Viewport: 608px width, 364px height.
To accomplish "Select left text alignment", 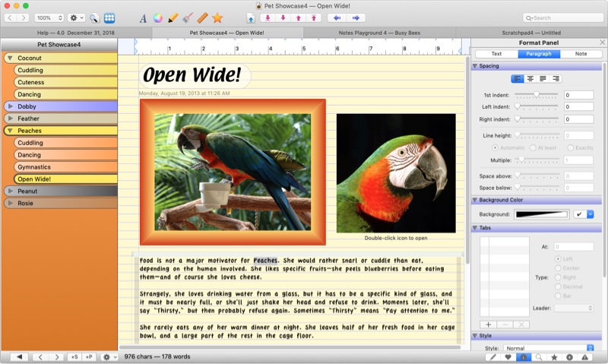I will point(518,79).
